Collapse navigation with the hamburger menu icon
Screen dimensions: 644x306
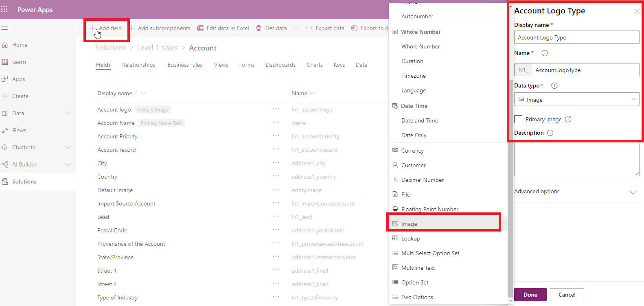click(5, 28)
